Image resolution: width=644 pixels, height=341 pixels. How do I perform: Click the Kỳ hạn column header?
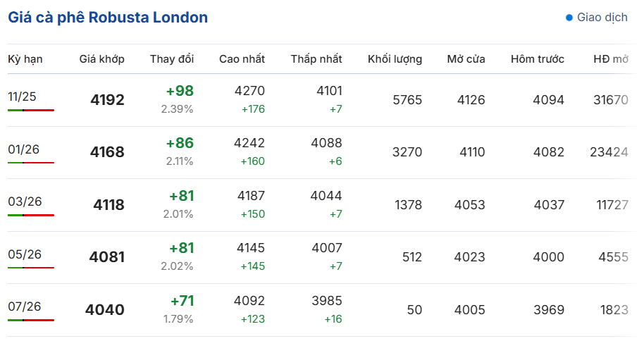click(x=25, y=59)
